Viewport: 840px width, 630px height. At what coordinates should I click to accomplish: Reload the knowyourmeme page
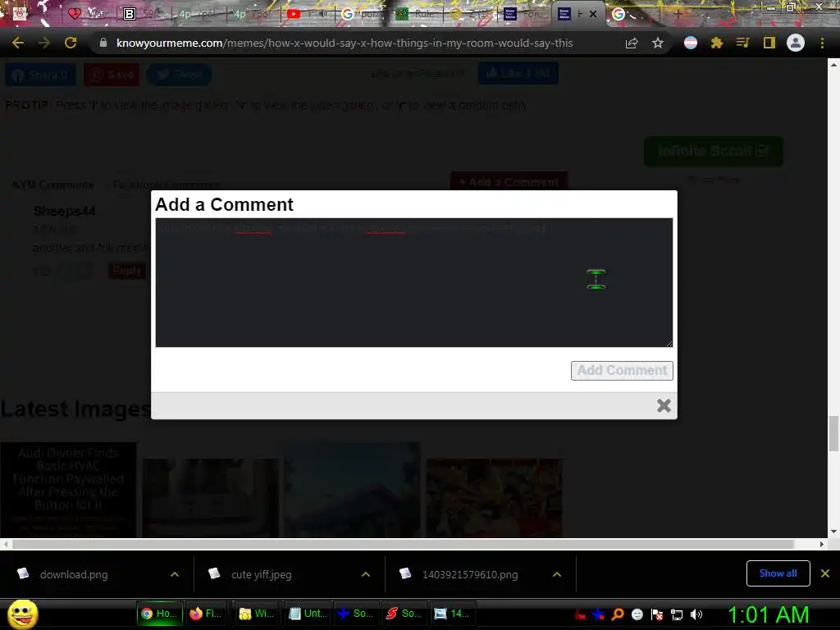[71, 43]
